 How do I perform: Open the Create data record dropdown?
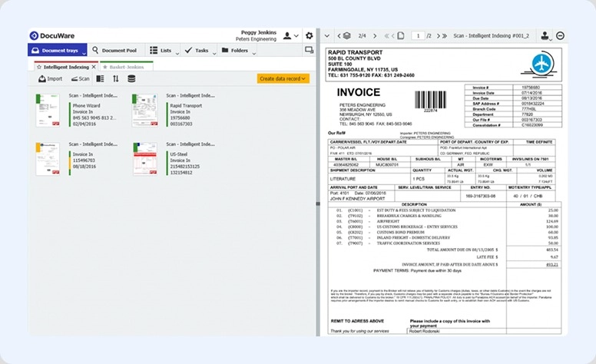(x=283, y=78)
